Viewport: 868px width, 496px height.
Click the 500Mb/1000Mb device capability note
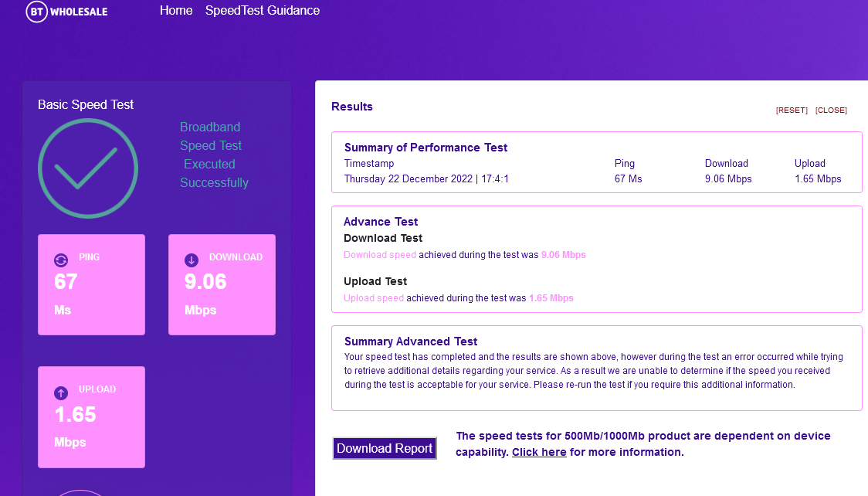click(643, 444)
